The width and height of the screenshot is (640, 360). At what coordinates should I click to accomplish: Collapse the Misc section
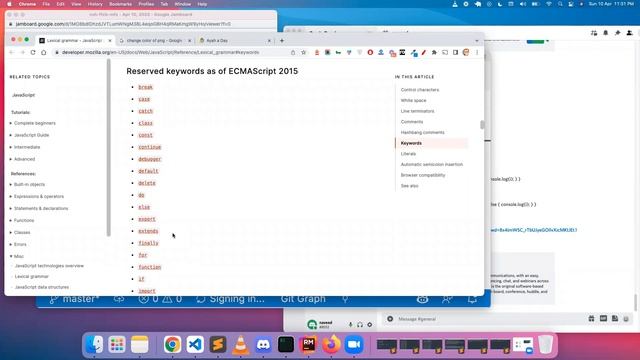(18, 256)
